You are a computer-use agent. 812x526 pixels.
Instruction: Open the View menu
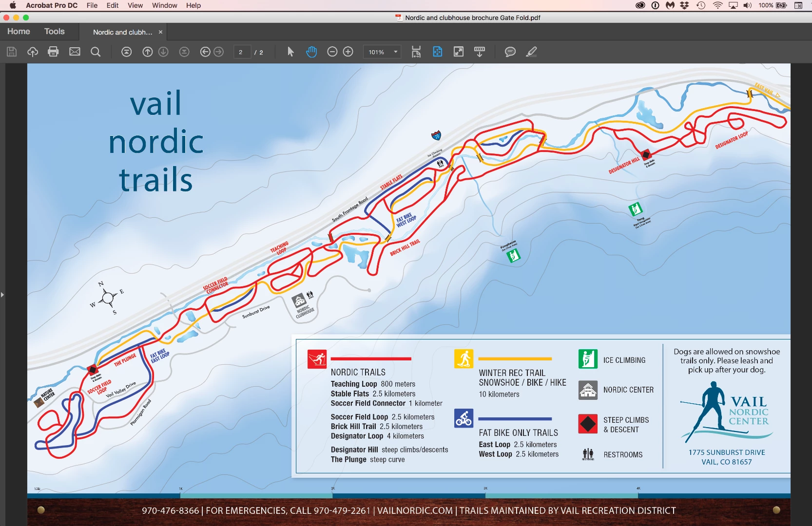(x=135, y=5)
